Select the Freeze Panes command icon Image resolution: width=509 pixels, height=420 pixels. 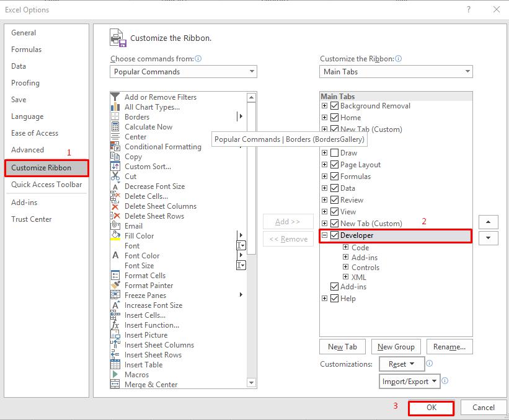coord(116,295)
